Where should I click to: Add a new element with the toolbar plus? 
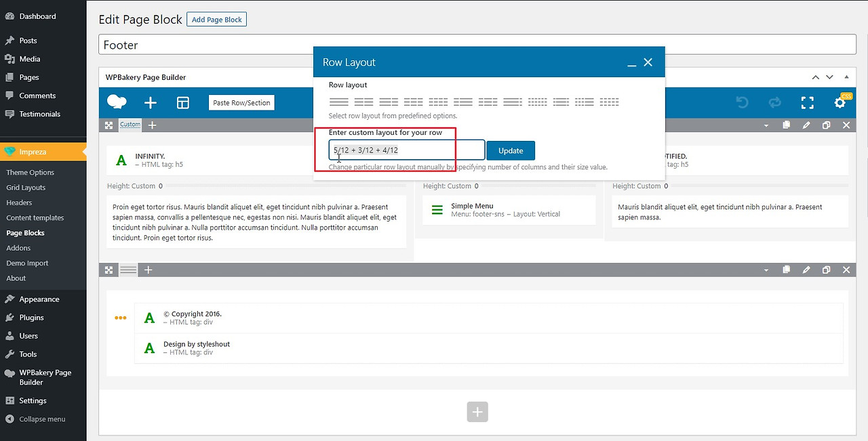pos(151,103)
